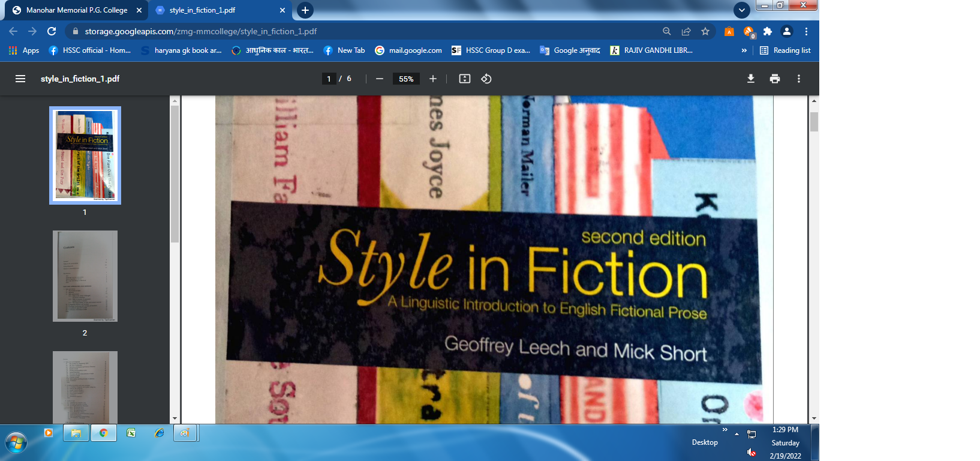Go forward in browser history
The height and width of the screenshot is (461, 980).
pyautogui.click(x=32, y=31)
